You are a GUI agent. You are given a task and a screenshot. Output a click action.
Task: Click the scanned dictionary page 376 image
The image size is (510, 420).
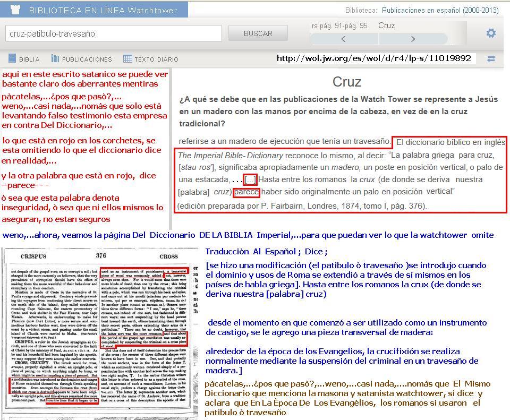coord(99,332)
